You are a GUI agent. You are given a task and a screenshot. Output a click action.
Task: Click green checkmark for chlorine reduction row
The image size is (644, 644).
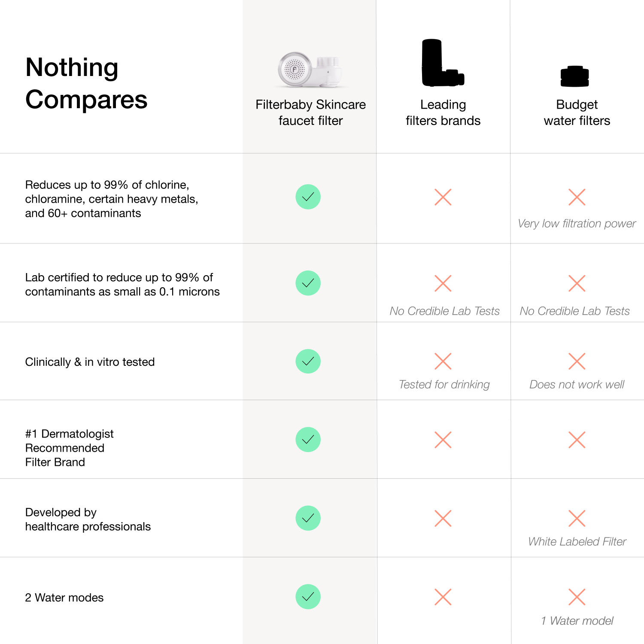coord(308,197)
